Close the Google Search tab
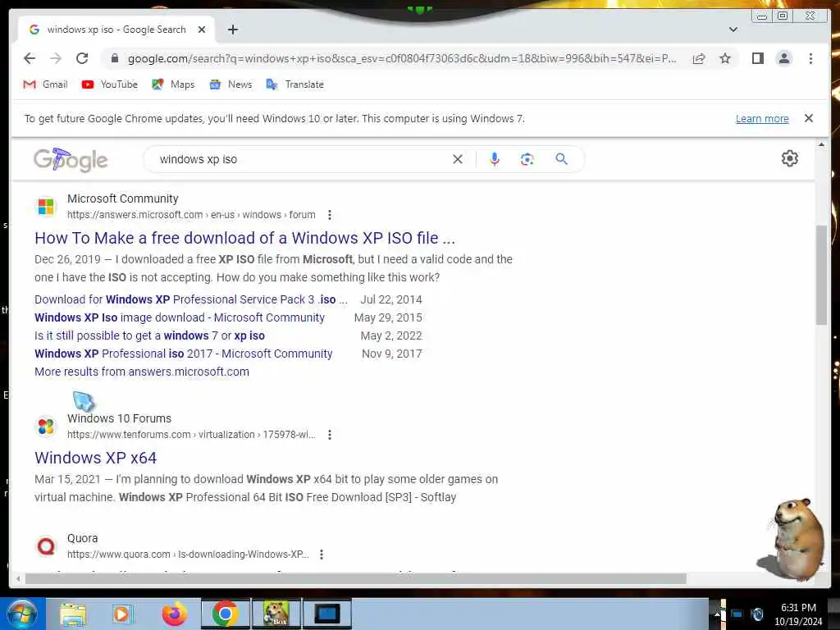 pyautogui.click(x=202, y=30)
